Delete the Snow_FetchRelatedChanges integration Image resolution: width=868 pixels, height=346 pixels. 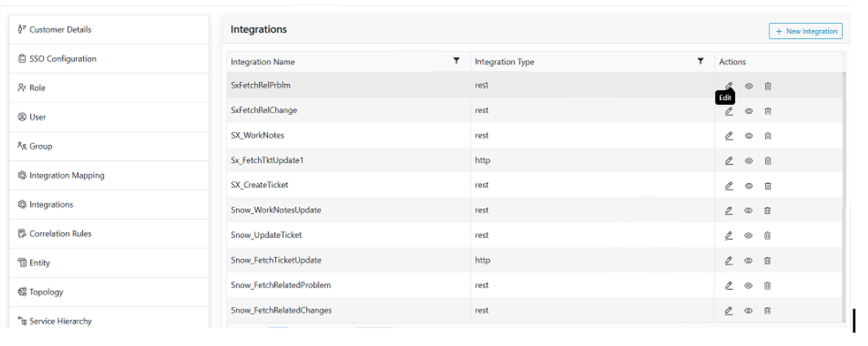(x=767, y=310)
